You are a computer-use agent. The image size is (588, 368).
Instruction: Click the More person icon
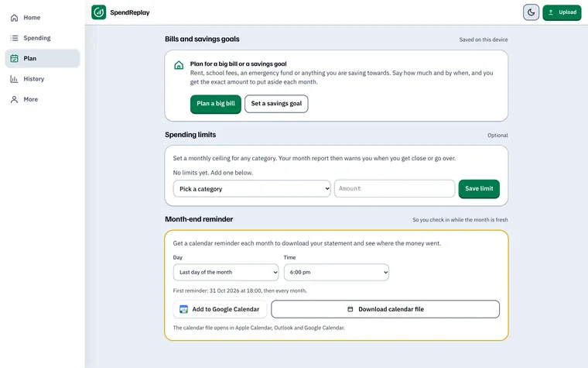[14, 99]
